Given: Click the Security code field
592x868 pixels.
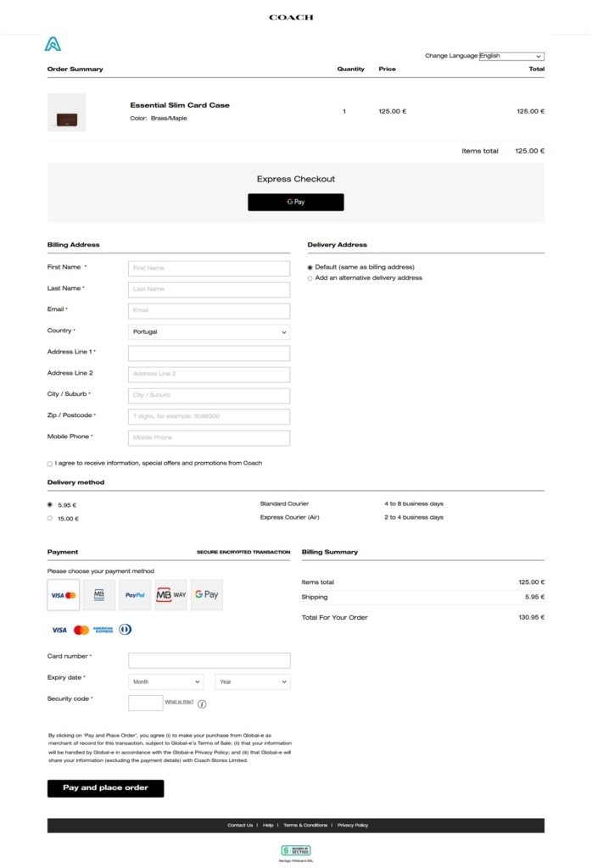Looking at the screenshot, I should 146,703.
